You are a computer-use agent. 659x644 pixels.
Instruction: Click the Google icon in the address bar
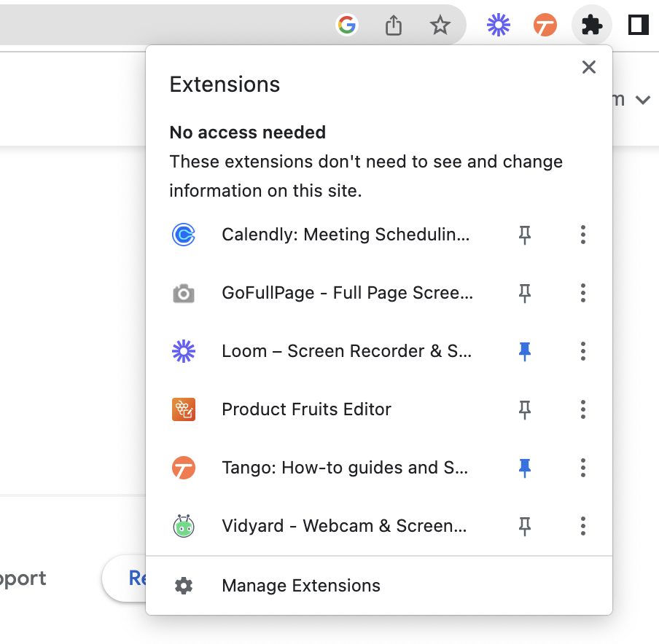[347, 25]
